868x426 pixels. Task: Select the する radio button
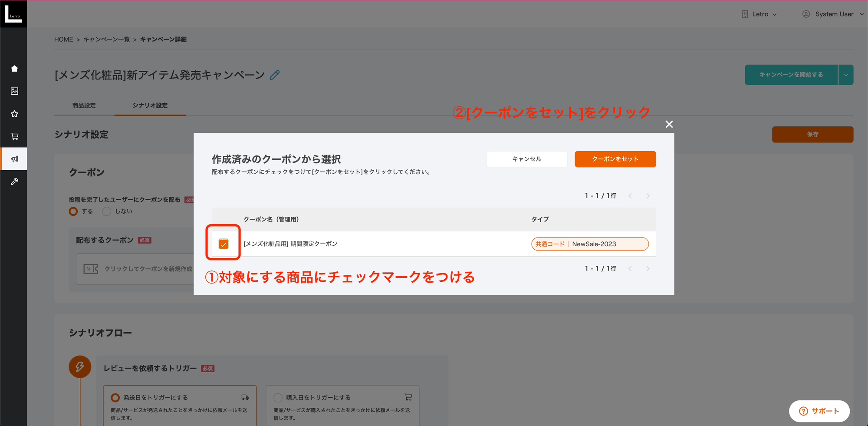click(73, 211)
